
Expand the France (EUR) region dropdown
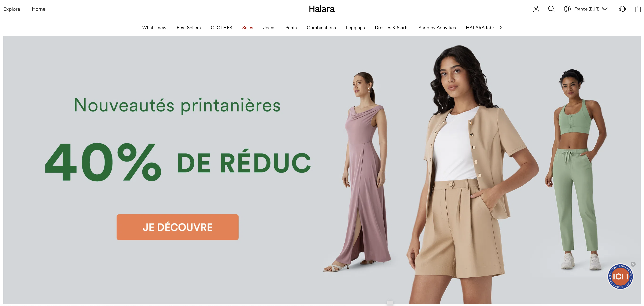[x=591, y=9]
